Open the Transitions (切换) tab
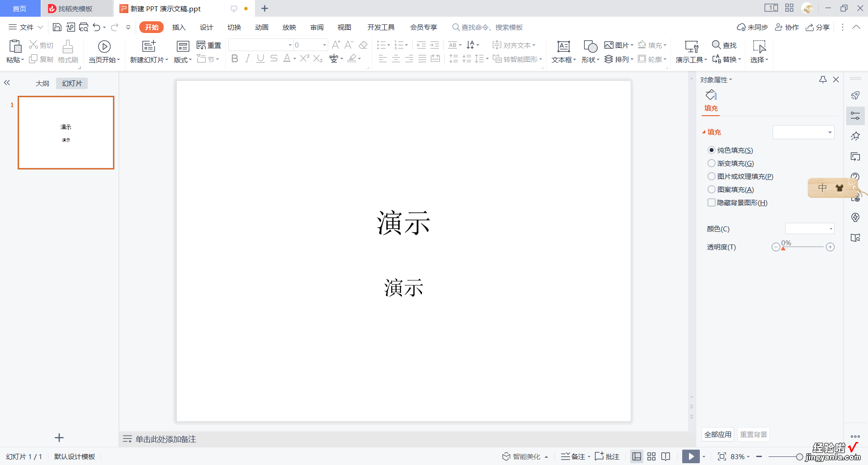The image size is (868, 465). (234, 27)
